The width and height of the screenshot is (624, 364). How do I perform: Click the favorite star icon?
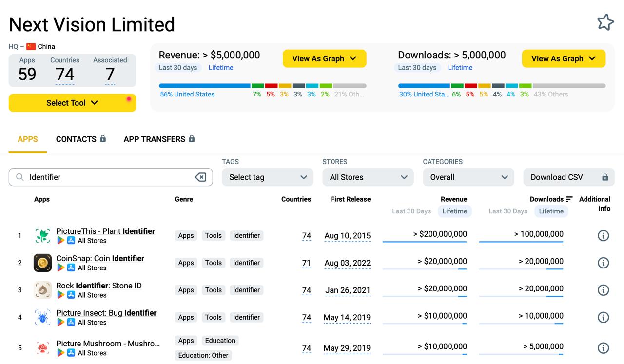point(605,22)
